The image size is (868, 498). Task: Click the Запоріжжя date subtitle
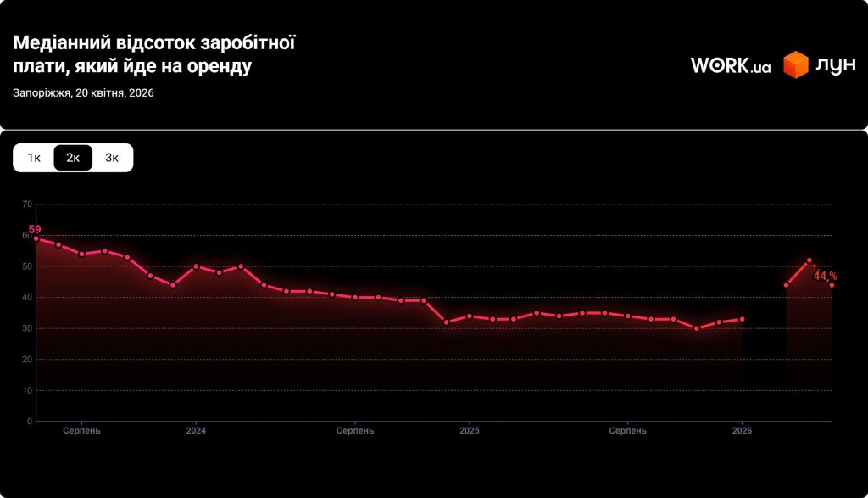coord(83,93)
